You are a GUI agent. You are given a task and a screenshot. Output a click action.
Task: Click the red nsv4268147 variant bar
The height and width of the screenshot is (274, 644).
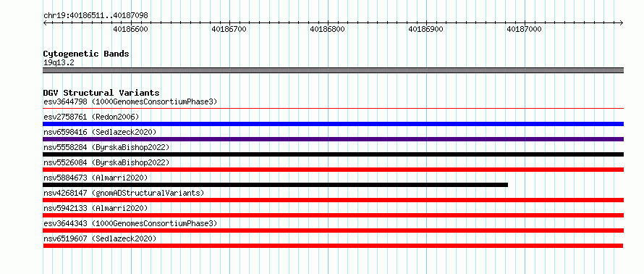click(x=333, y=200)
